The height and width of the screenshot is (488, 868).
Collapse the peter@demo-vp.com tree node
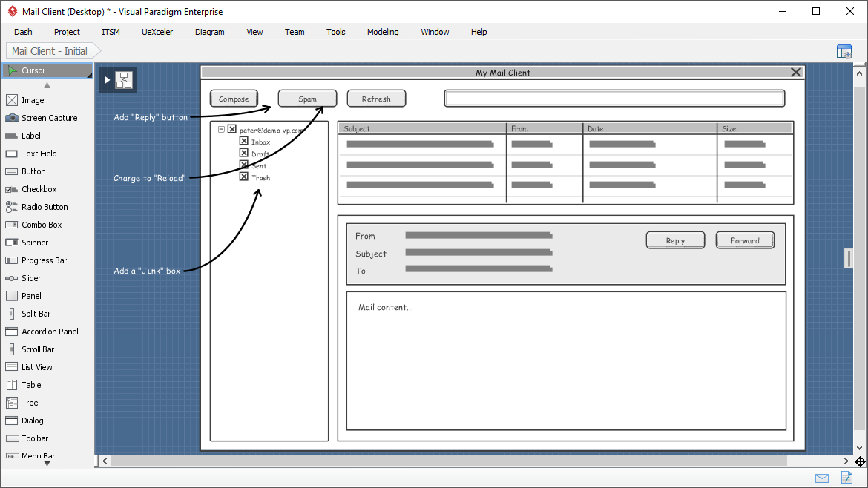(221, 129)
